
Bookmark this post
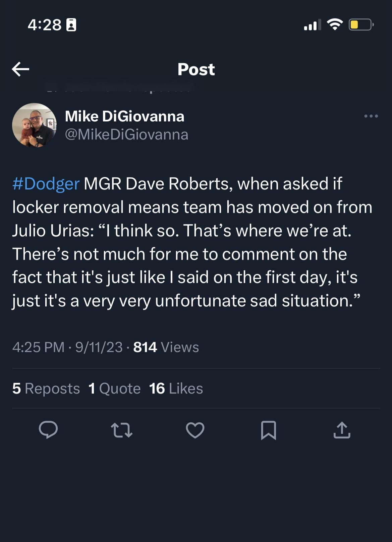(268, 430)
